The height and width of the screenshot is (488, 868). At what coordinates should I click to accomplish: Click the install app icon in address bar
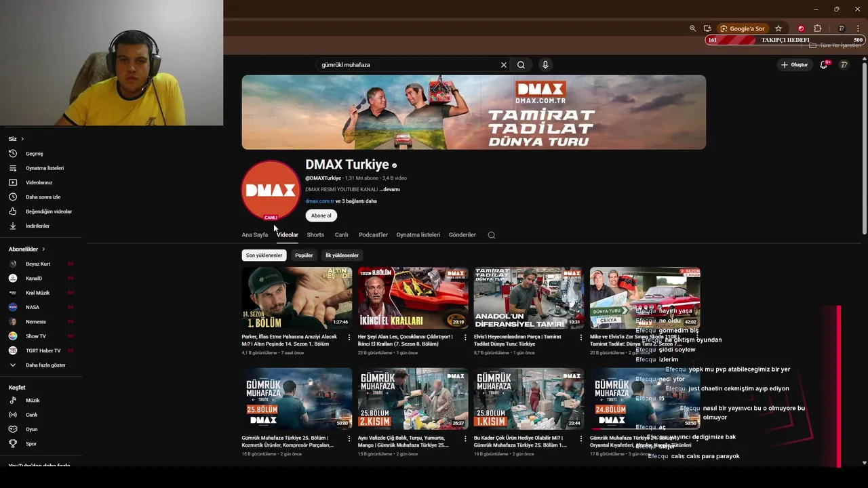tap(707, 28)
